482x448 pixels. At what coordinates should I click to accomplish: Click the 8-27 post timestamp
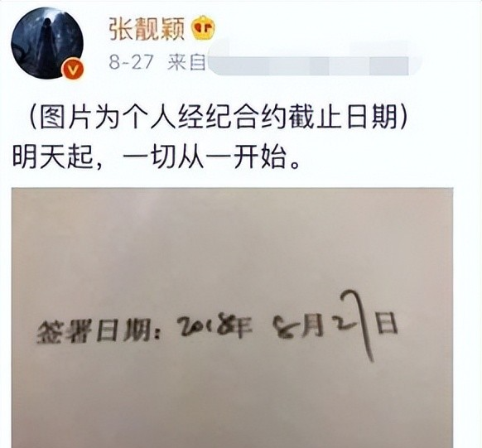tap(131, 63)
